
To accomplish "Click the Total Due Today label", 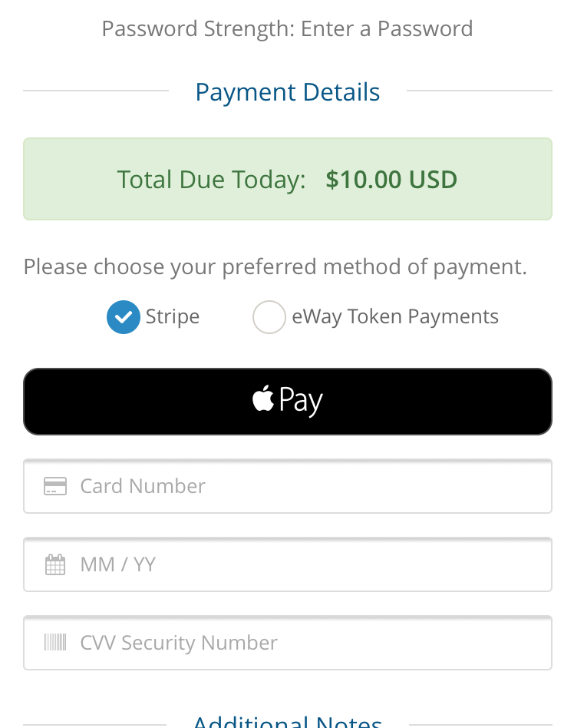I will [212, 180].
